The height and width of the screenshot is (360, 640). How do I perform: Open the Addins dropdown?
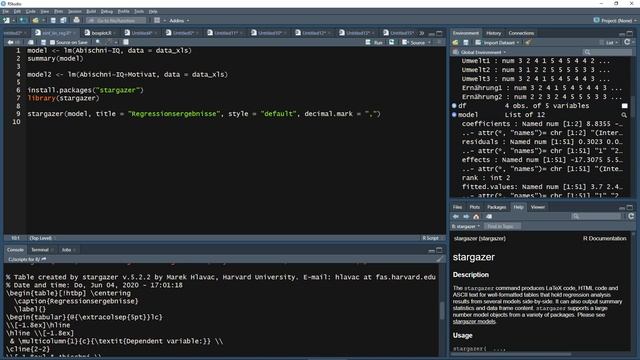(179, 20)
